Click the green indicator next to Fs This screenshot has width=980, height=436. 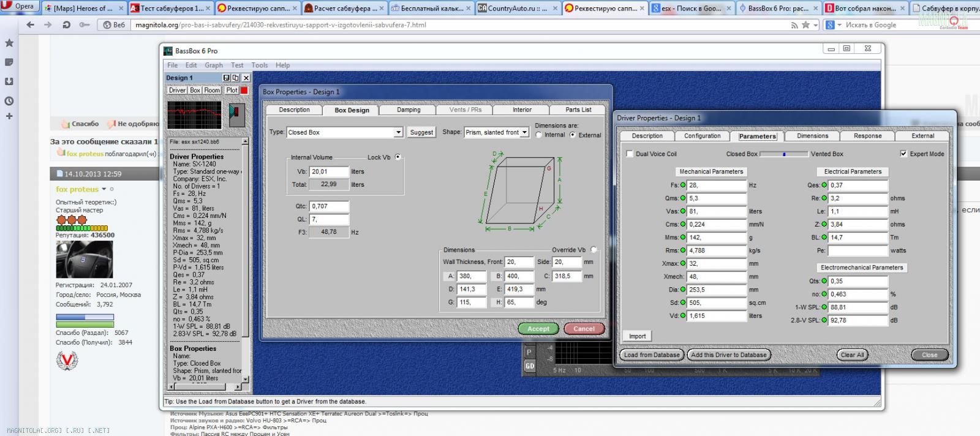684,185
